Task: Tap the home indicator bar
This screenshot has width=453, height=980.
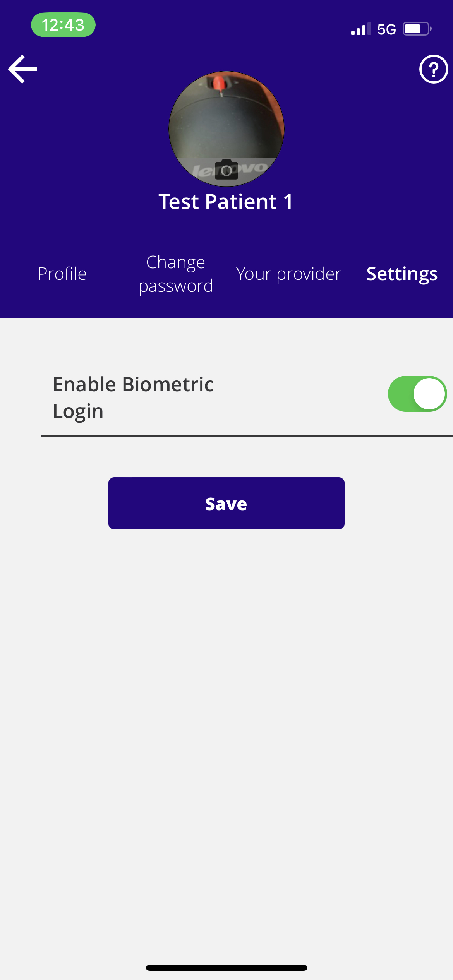Action: coord(226,968)
